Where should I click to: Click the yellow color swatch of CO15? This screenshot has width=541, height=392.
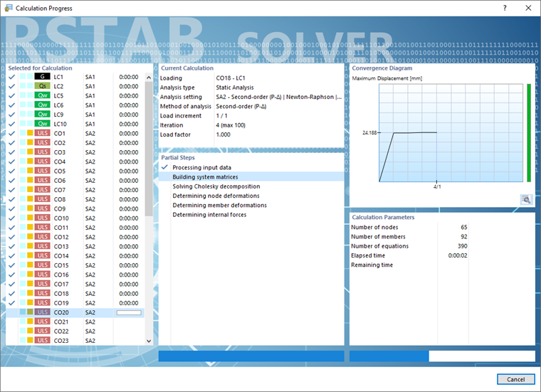coord(30,265)
